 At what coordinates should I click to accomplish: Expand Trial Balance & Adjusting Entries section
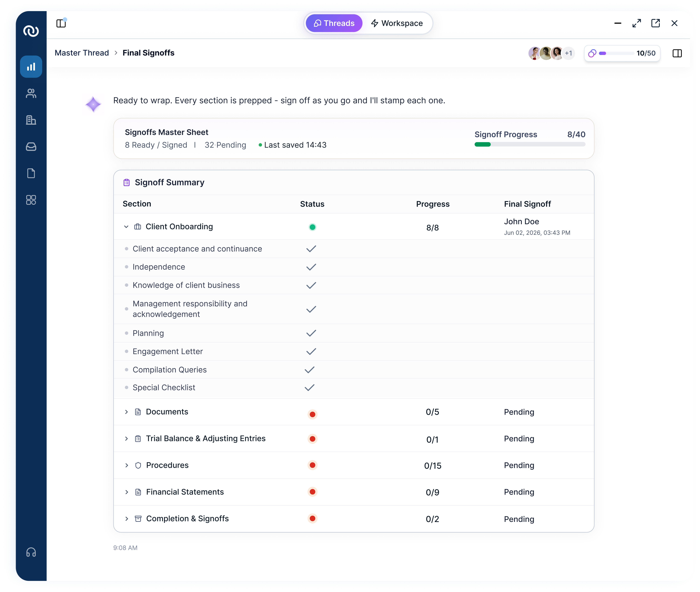126,439
